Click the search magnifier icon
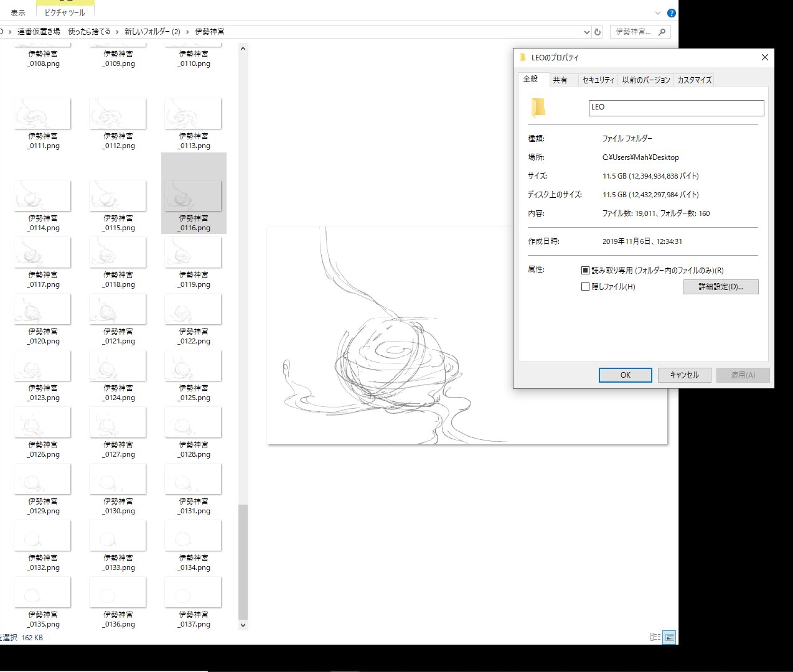This screenshot has width=793, height=672. pyautogui.click(x=662, y=32)
